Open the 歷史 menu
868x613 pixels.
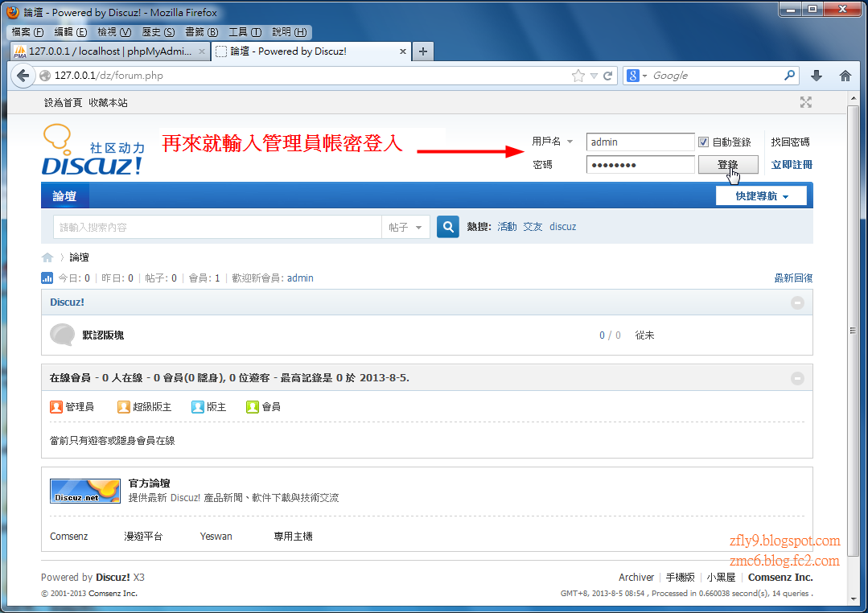click(158, 32)
